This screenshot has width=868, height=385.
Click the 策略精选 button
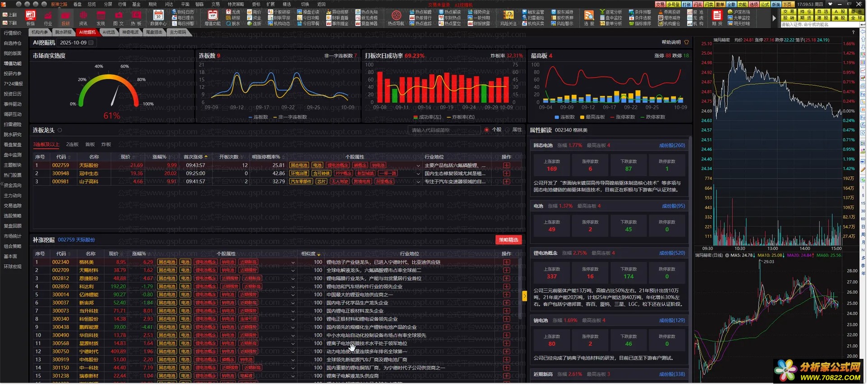[x=508, y=240]
